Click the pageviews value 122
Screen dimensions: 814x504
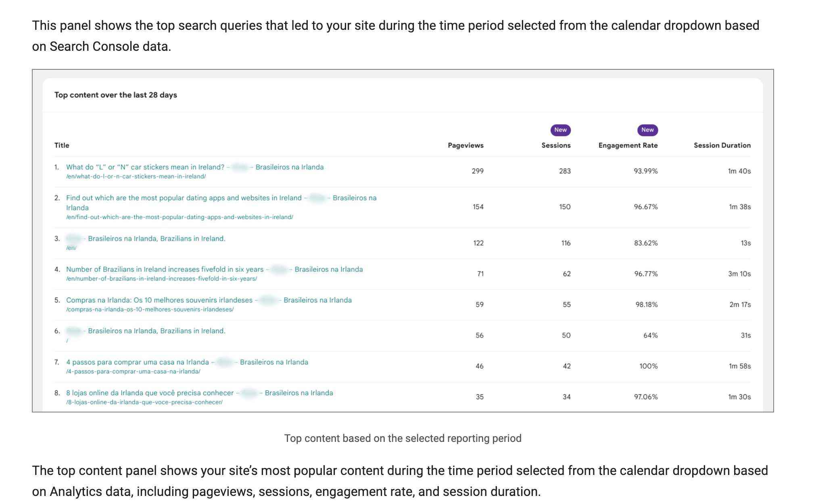click(478, 243)
